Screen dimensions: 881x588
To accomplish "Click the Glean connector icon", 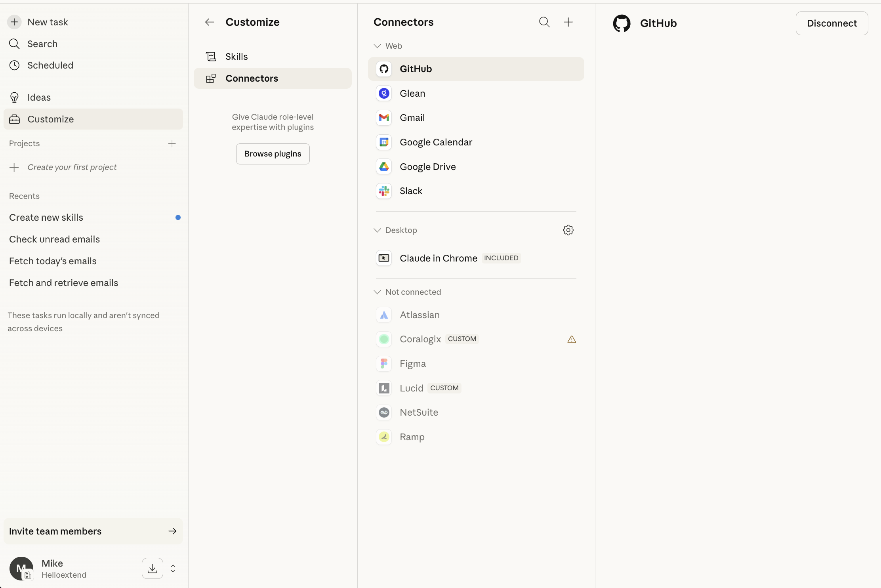I will click(384, 94).
